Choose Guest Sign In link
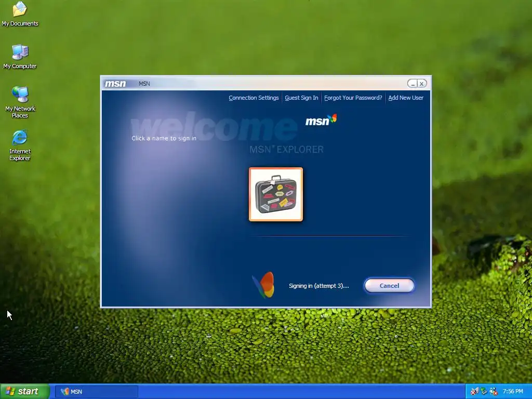Screen dimensions: 532x399 301,98
